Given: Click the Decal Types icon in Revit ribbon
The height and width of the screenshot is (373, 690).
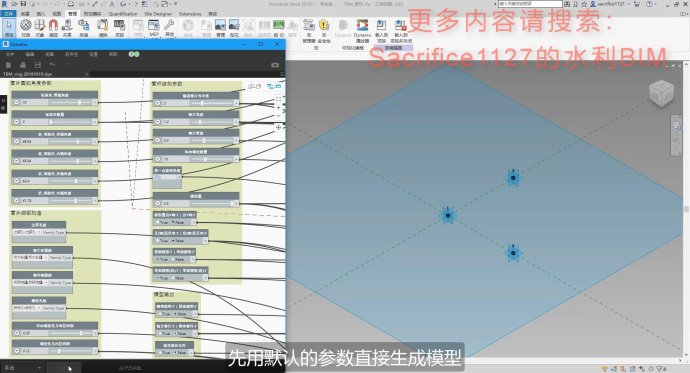Looking at the screenshot, I should click(234, 27).
